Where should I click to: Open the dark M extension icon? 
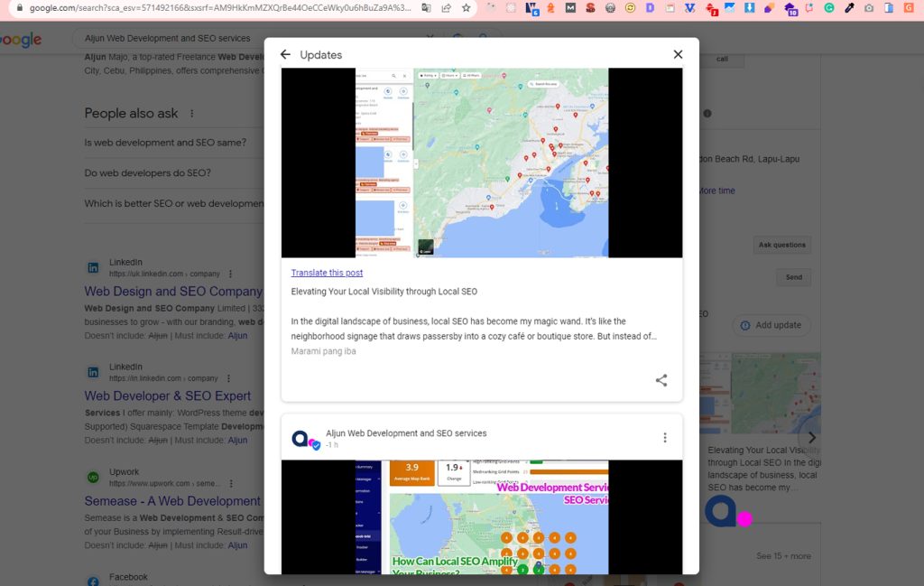pyautogui.click(x=570, y=8)
